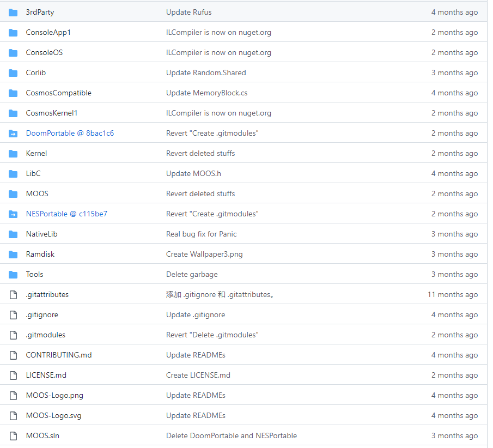
Task: Open the 'Update Rufus' commit message
Action: click(188, 13)
